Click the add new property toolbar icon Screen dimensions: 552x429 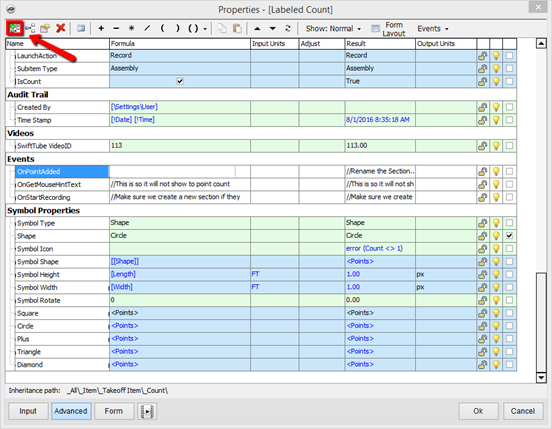point(14,28)
